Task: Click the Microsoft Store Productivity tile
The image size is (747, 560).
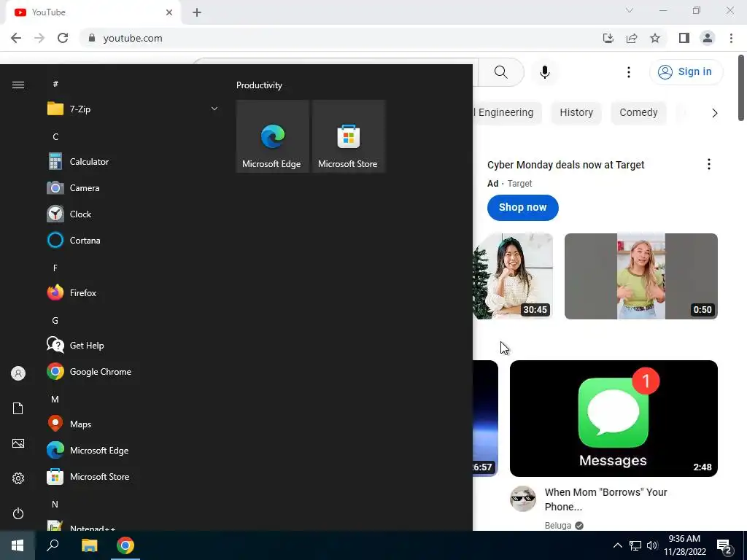Action: tap(348, 136)
